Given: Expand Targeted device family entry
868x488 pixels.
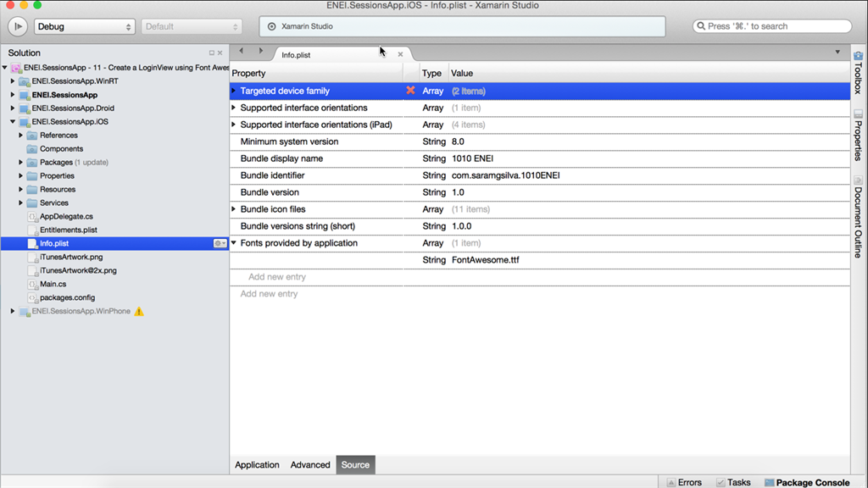Looking at the screenshot, I should coord(234,91).
